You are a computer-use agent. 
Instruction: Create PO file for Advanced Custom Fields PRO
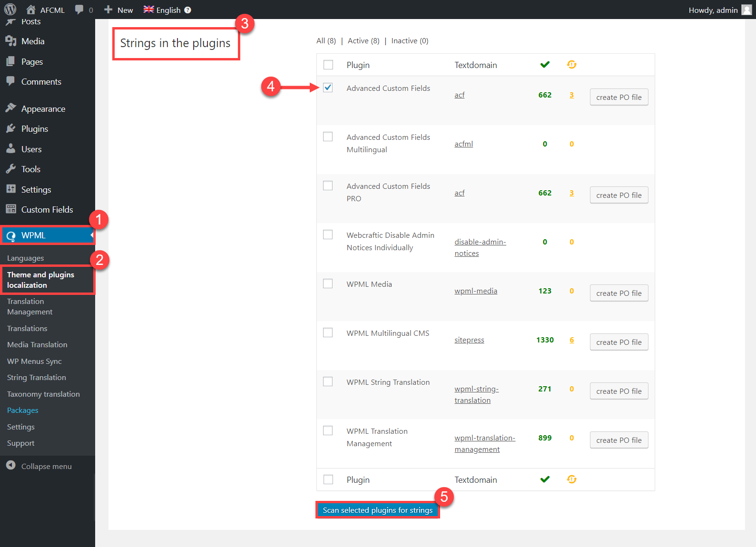click(619, 195)
